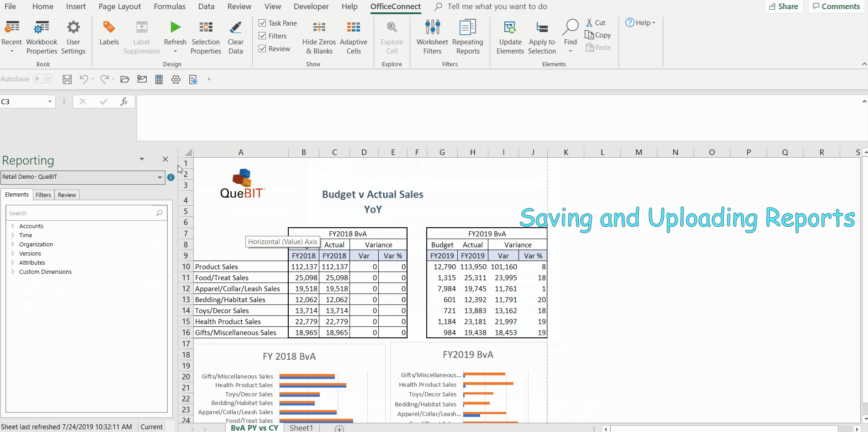Click the Update Elements icon

point(510,37)
